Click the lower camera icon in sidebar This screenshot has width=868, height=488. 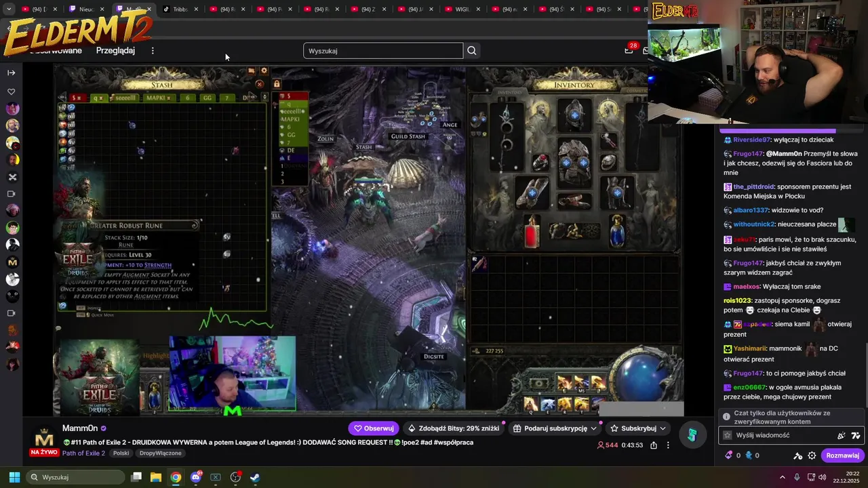tap(11, 313)
